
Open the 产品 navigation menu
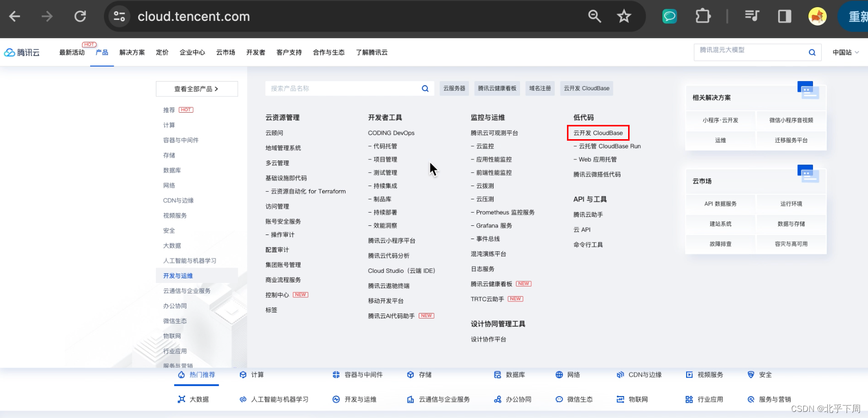coord(102,53)
